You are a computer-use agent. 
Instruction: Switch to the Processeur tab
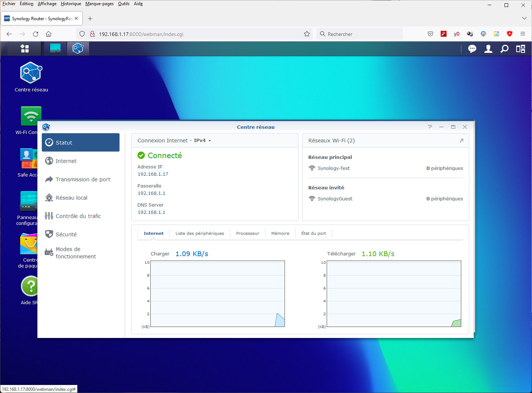click(247, 233)
